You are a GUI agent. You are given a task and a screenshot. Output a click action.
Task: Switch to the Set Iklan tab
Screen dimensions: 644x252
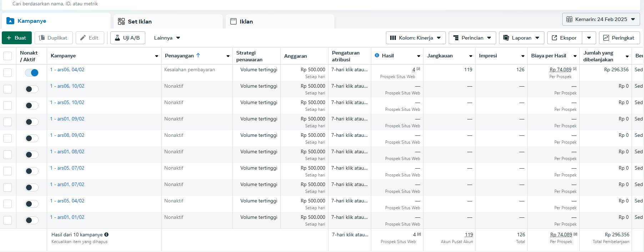(x=140, y=21)
